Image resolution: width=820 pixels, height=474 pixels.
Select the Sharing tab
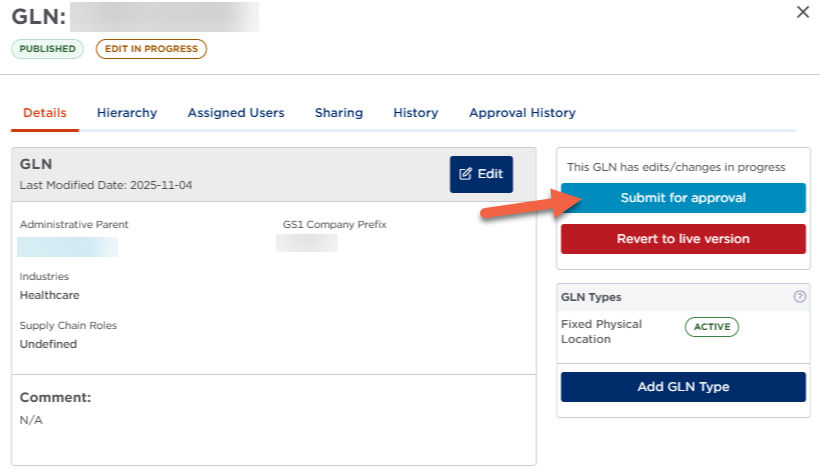[339, 113]
